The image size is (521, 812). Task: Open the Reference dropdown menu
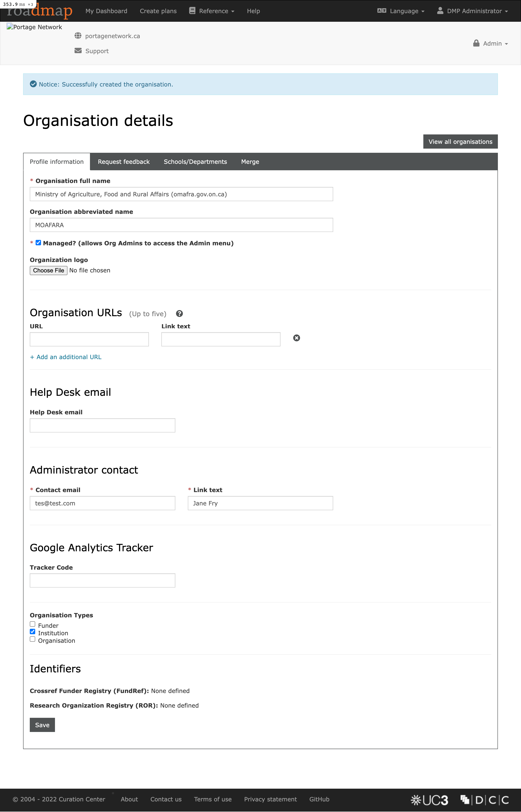[211, 10]
